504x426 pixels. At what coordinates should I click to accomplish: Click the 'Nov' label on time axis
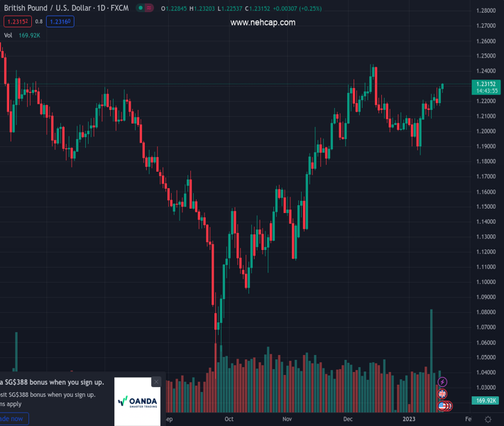(x=287, y=419)
